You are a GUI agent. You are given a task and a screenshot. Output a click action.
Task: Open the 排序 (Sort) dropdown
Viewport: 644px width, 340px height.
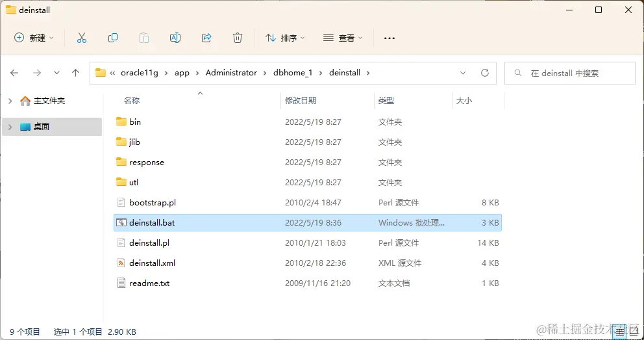click(285, 38)
